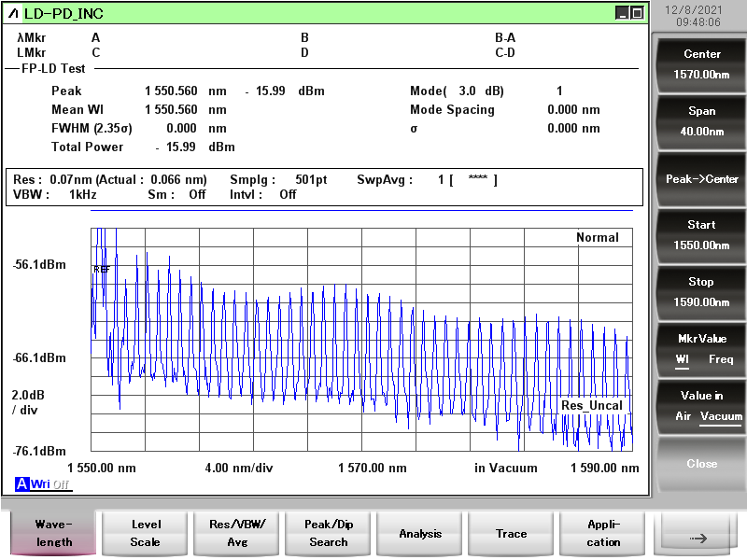Screen dimensions: 747x560
Task: Set the Start wavelength 1550.00nm softkey
Action: coord(701,234)
